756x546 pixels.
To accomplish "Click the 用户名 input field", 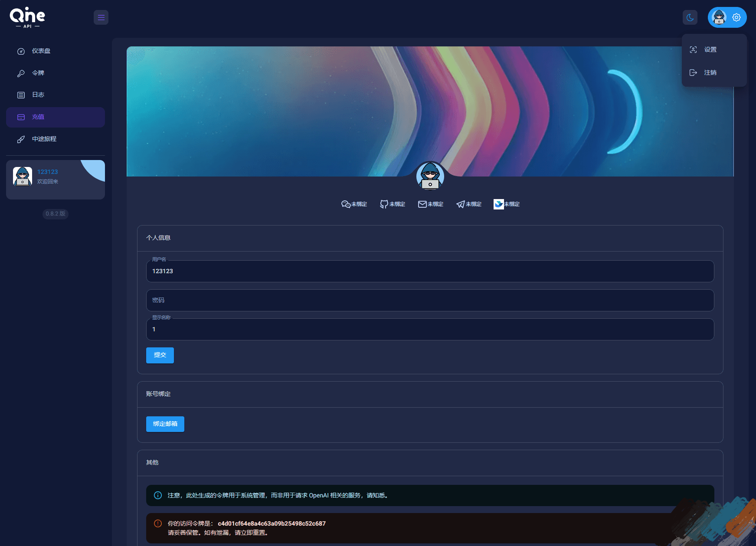I will pyautogui.click(x=430, y=271).
